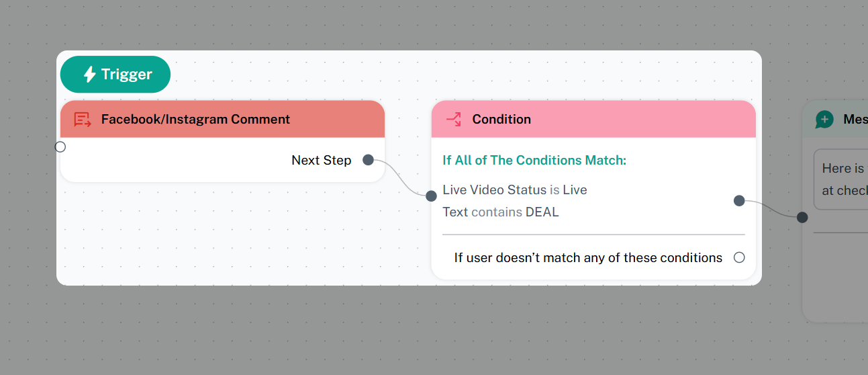The width and height of the screenshot is (868, 375).
Task: Click "If user doesn't match" fallback text
Action: pyautogui.click(x=588, y=257)
